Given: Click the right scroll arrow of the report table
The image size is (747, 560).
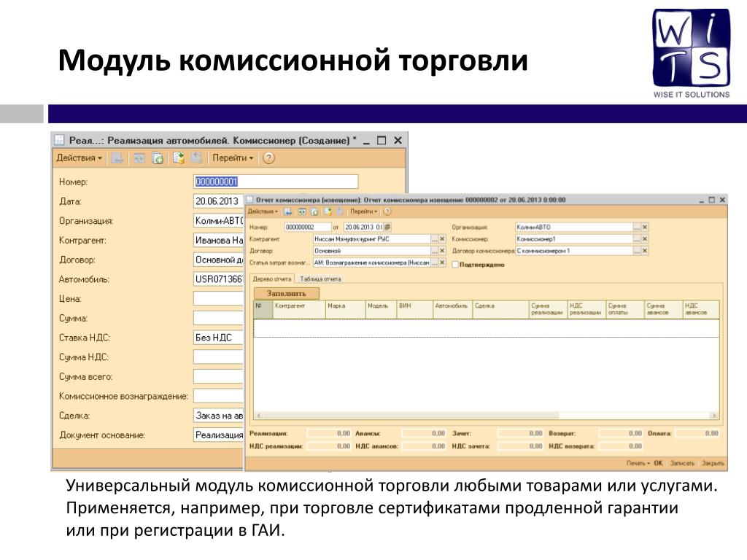Looking at the screenshot, I should coord(714,416).
